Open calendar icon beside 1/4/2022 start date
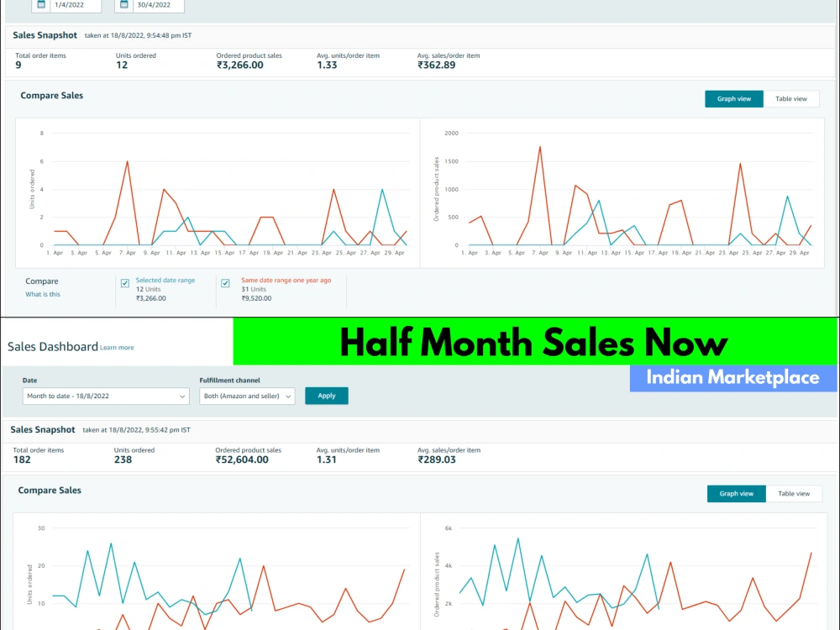 coord(41,5)
